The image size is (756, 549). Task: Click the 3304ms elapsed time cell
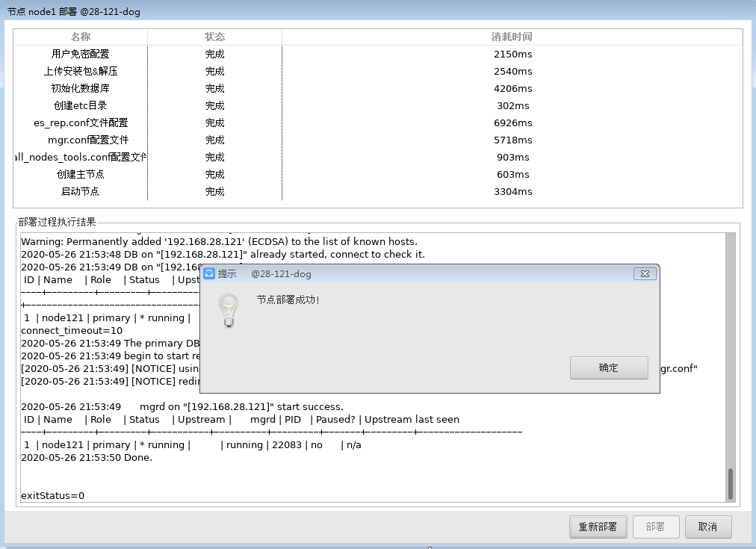[x=513, y=192]
